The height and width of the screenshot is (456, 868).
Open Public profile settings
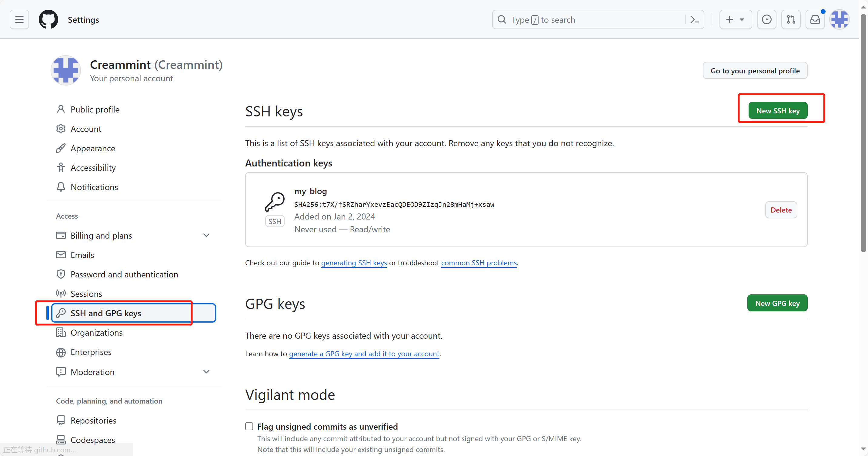pyautogui.click(x=133, y=109)
